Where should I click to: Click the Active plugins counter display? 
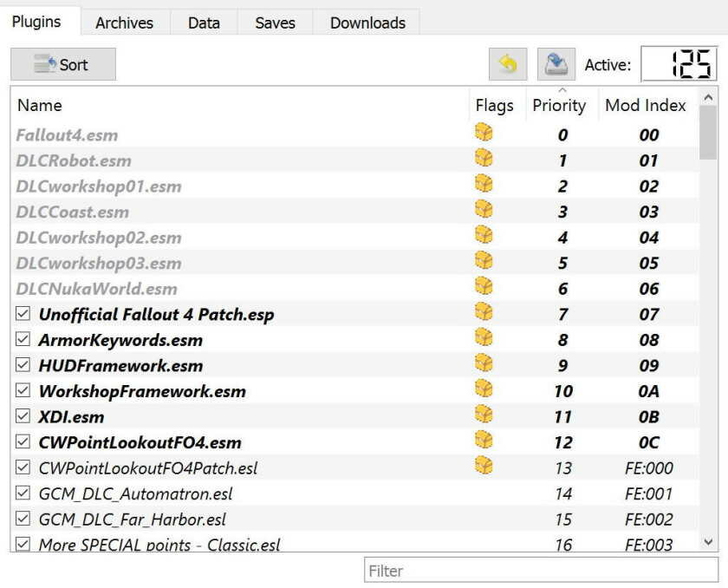pos(679,63)
